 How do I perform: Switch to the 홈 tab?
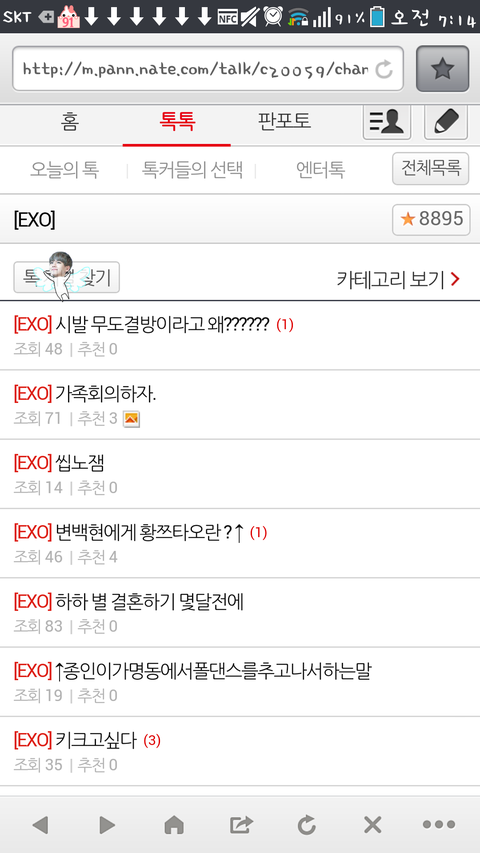coord(70,121)
